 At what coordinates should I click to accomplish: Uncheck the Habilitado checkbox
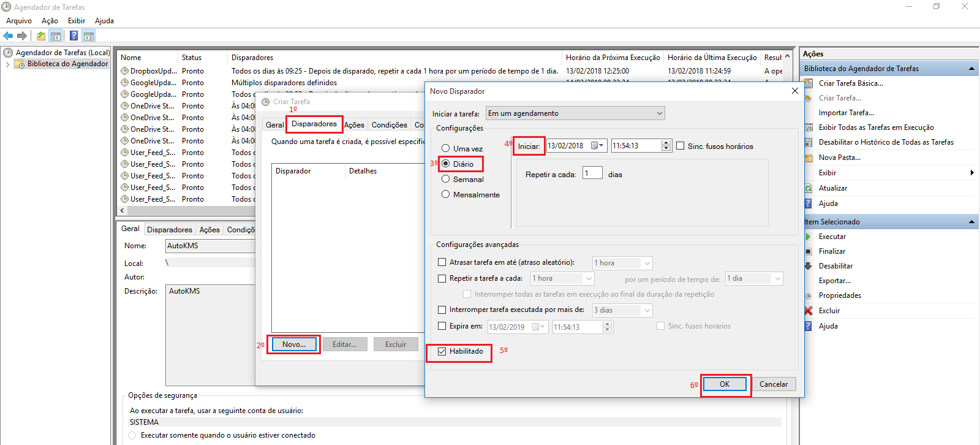442,352
